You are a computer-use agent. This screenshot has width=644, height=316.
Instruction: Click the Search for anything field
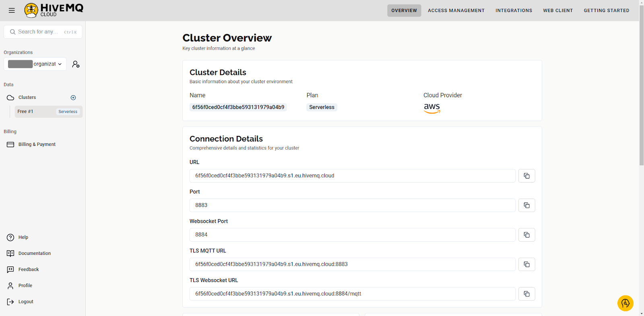pyautogui.click(x=43, y=32)
